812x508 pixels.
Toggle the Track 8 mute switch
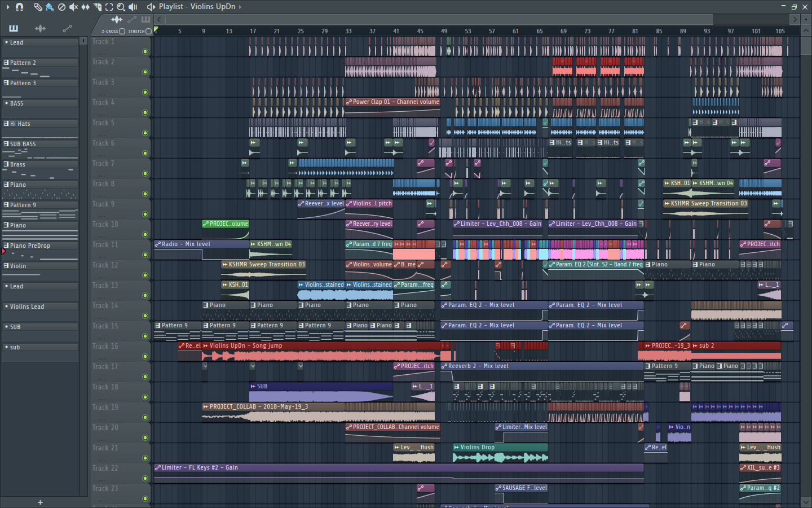(145, 194)
